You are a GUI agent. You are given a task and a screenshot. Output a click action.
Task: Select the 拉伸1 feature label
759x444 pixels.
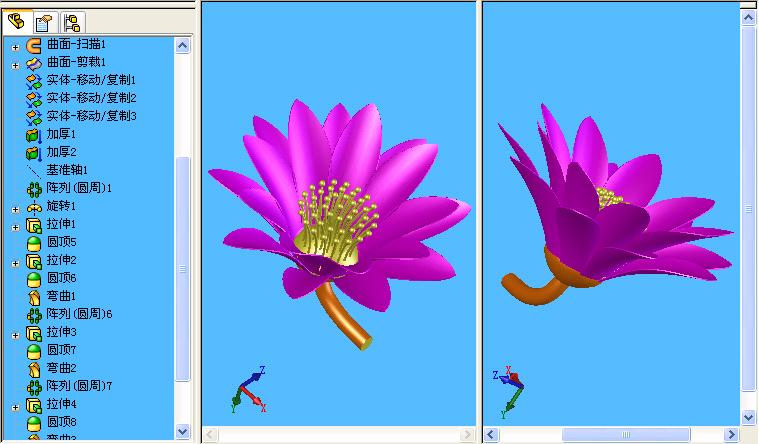pos(61,224)
